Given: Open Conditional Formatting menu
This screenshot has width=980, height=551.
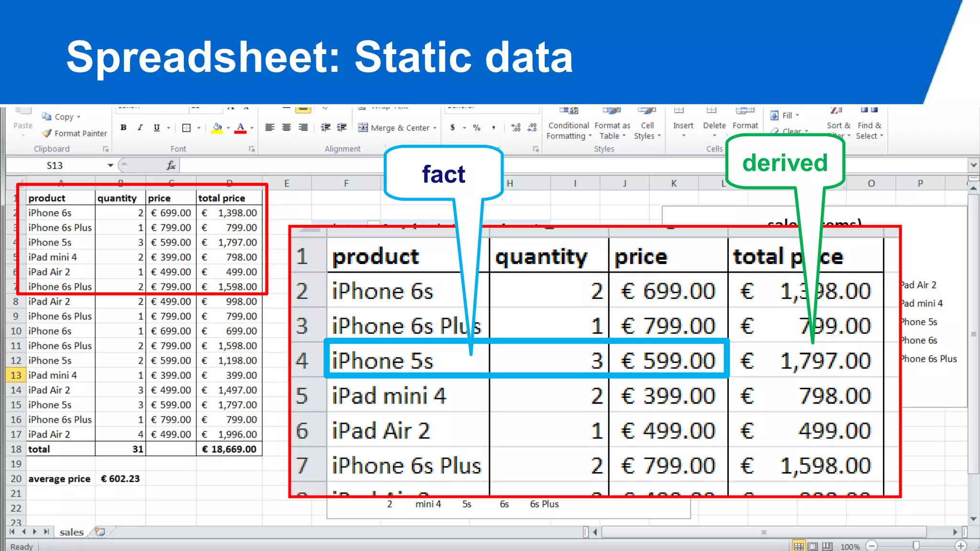Looking at the screenshot, I should click(x=568, y=124).
